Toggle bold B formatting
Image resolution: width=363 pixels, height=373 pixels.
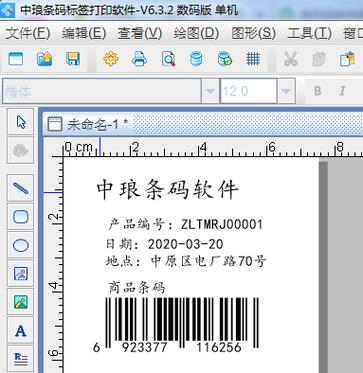(318, 91)
